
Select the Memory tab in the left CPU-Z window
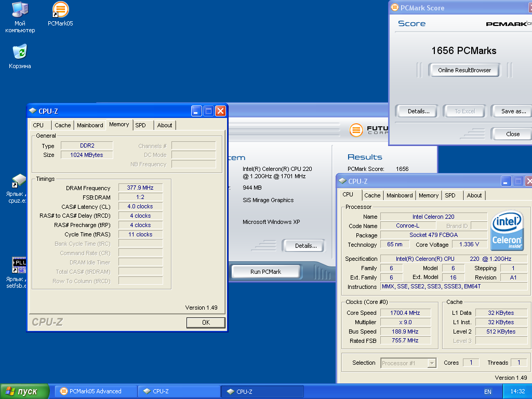point(119,125)
